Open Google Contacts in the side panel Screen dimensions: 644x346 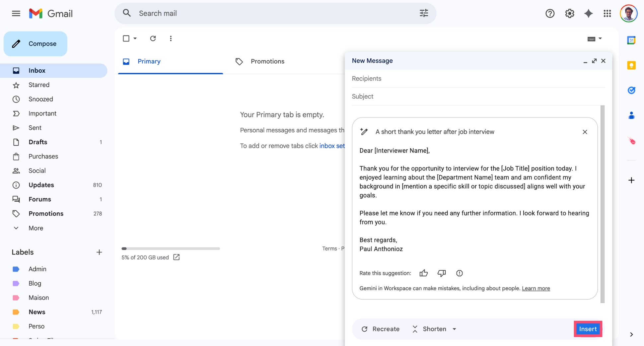click(x=631, y=115)
